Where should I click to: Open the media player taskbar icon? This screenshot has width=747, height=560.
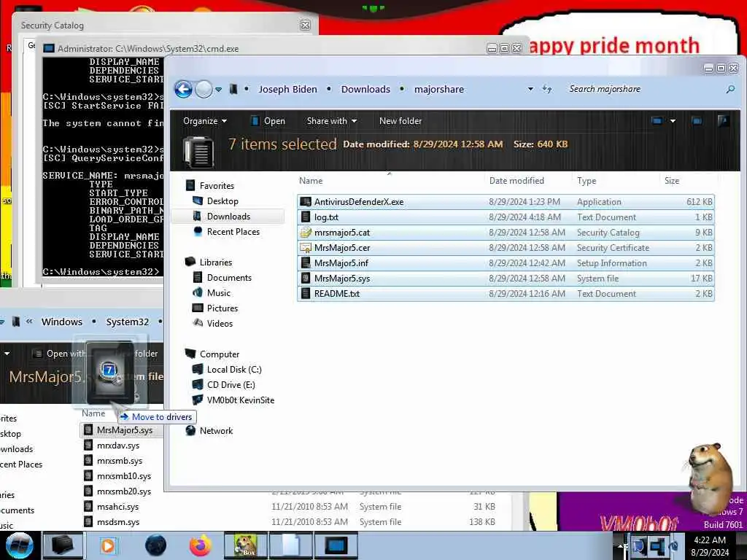pyautogui.click(x=108, y=545)
